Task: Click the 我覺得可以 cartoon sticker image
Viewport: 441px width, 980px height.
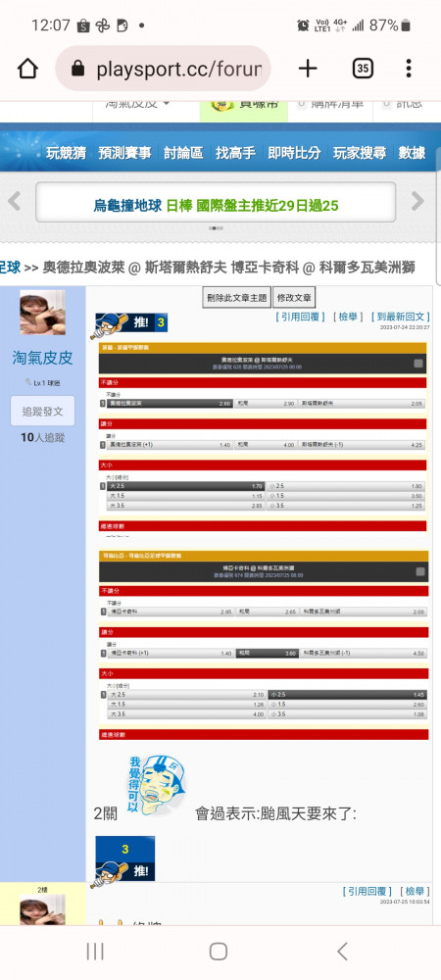Action: point(156,784)
